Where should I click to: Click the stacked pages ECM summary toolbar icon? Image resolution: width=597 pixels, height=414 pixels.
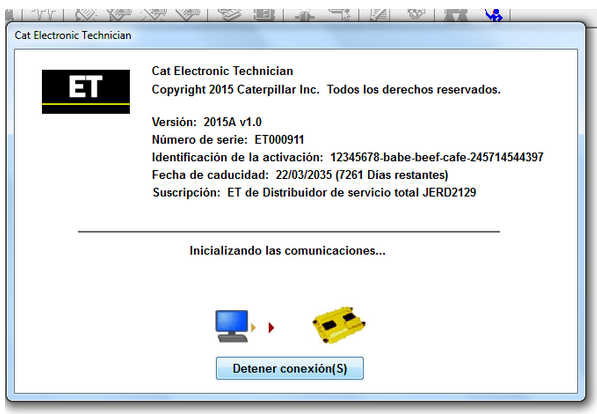tap(229, 15)
